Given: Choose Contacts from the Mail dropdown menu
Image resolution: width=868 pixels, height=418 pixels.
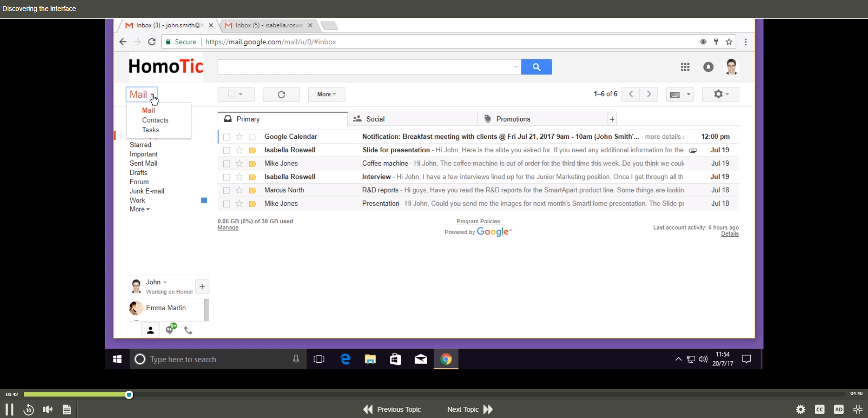Looking at the screenshot, I should click(155, 120).
